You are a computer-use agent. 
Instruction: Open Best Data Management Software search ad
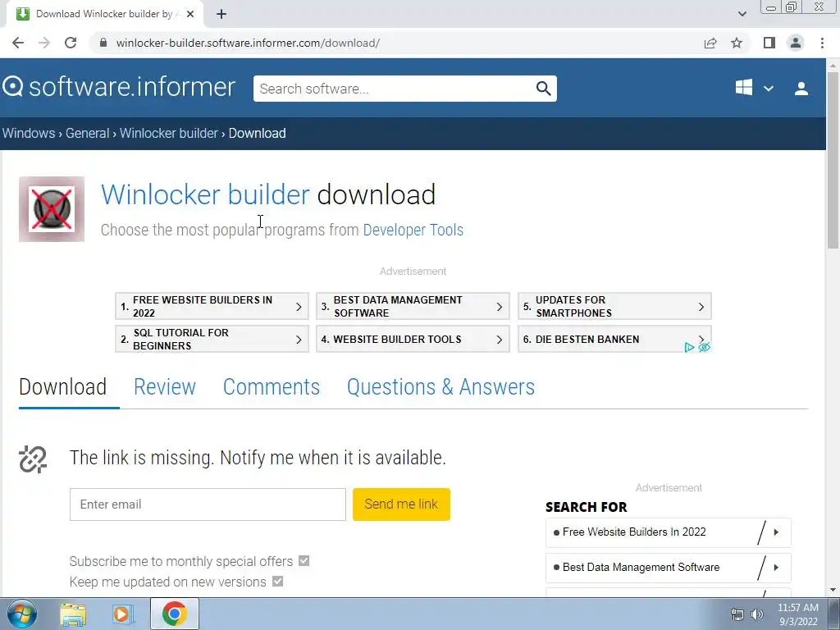(x=668, y=568)
